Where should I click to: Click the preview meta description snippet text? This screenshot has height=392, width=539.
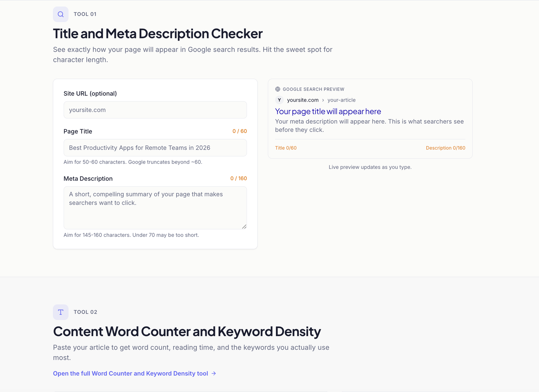[x=369, y=126]
